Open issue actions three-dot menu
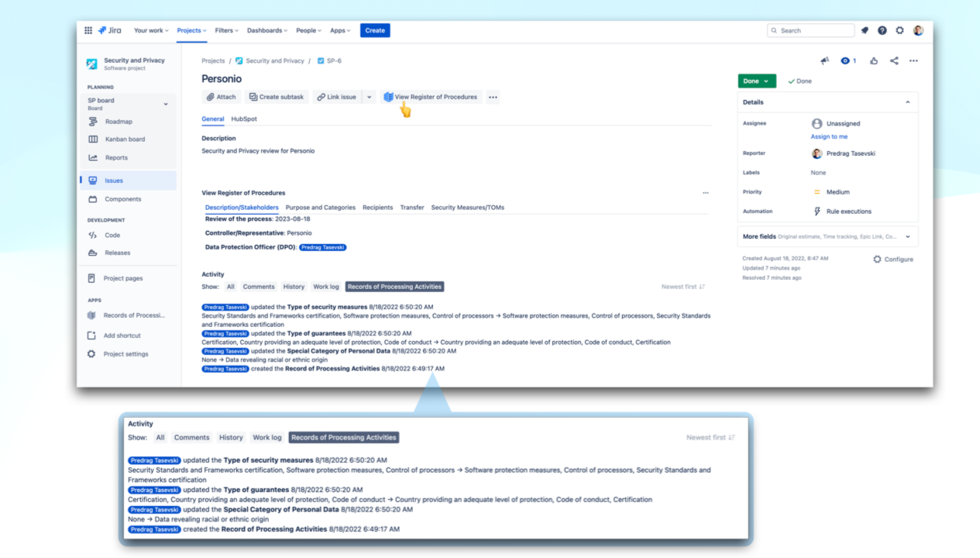The width and height of the screenshot is (980, 558). (x=913, y=60)
